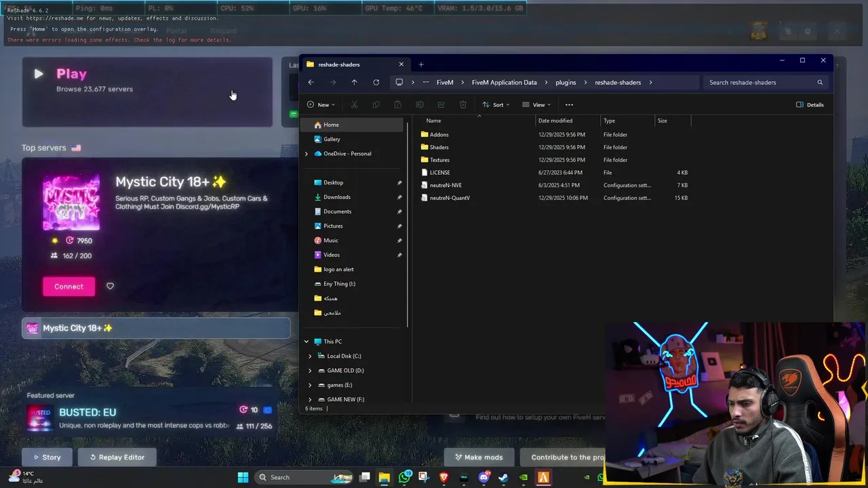Select the Textures folder
The image size is (868, 488).
[439, 160]
